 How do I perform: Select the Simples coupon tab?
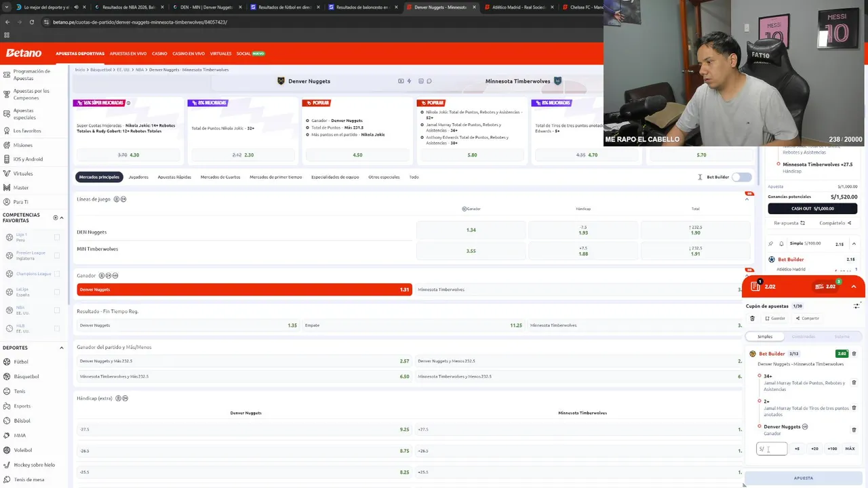(765, 336)
